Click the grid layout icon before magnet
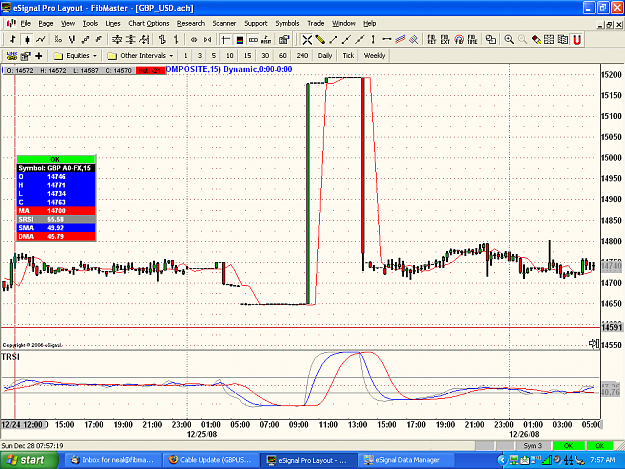 (549, 39)
